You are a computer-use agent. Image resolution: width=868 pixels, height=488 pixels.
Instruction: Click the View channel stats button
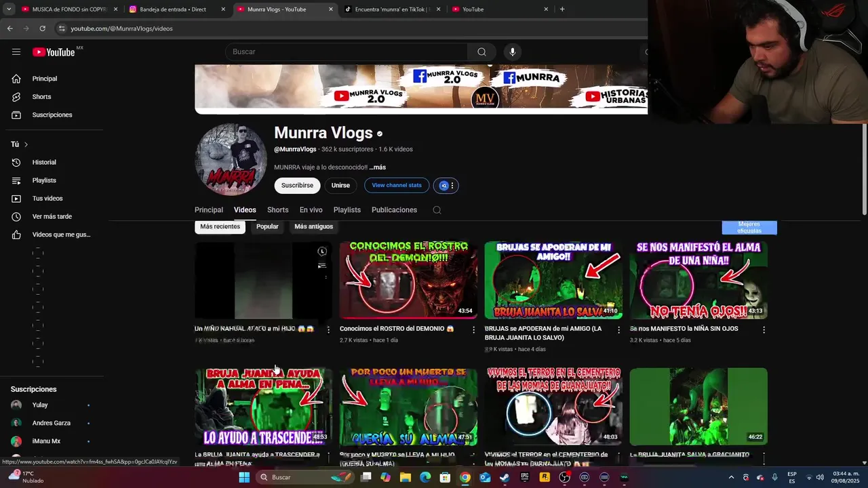pos(397,186)
